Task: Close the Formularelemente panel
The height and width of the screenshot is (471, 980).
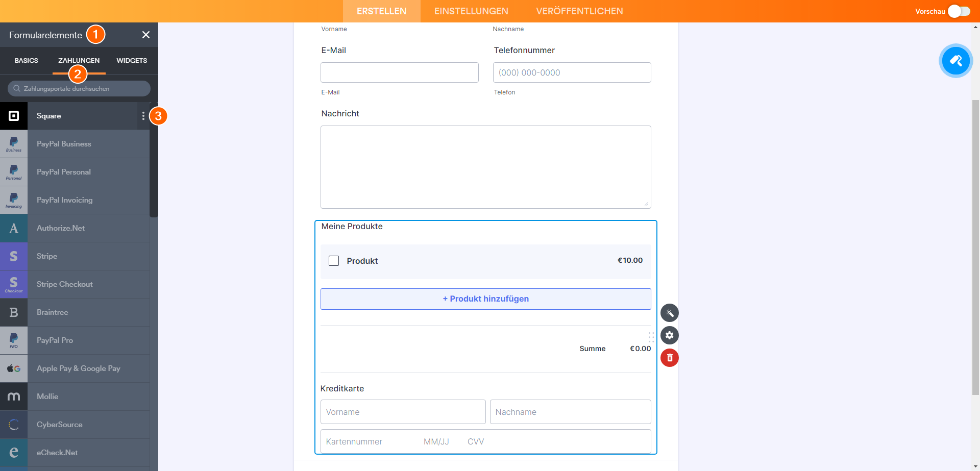Action: pyautogui.click(x=146, y=35)
